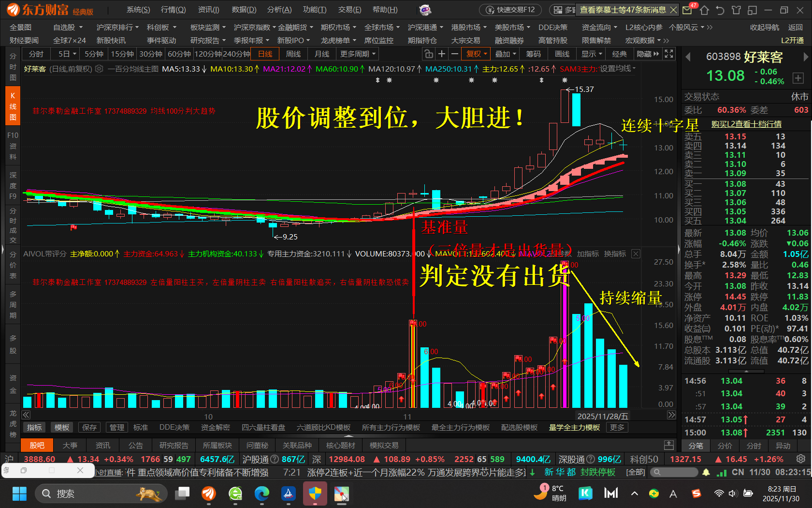This screenshot has height=508, width=812.
Task: Select the 量学全主力模板 template
Action: [x=574, y=428]
